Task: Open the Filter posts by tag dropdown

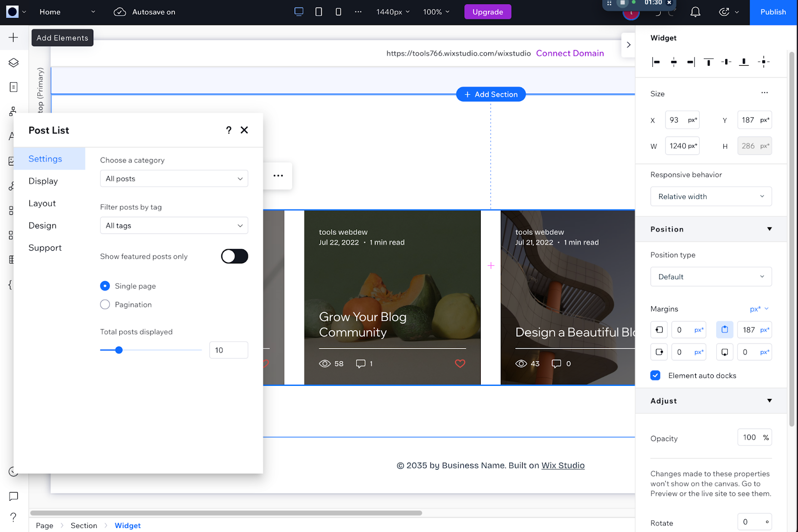Action: click(x=174, y=225)
